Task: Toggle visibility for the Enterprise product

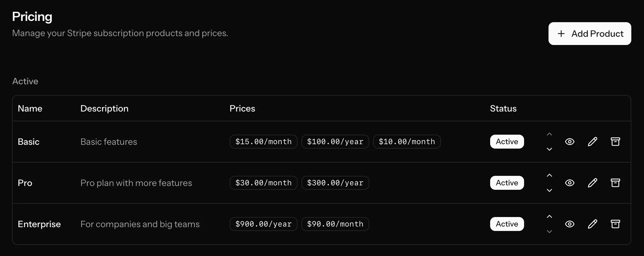Action: point(570,224)
